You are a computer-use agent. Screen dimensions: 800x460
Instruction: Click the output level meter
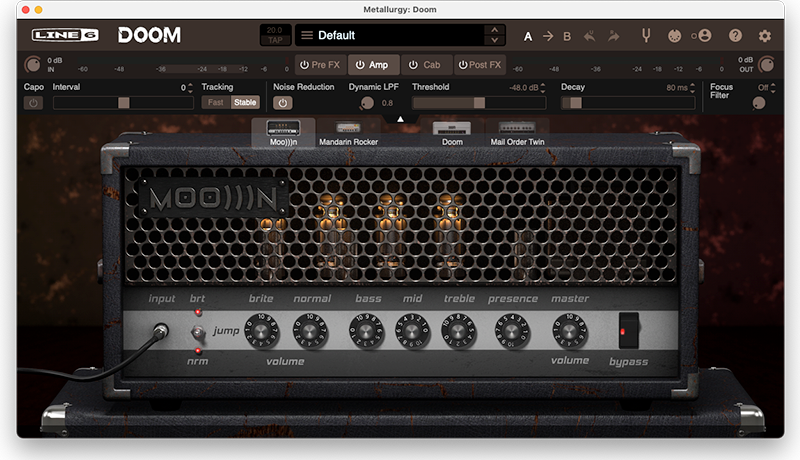(x=618, y=69)
